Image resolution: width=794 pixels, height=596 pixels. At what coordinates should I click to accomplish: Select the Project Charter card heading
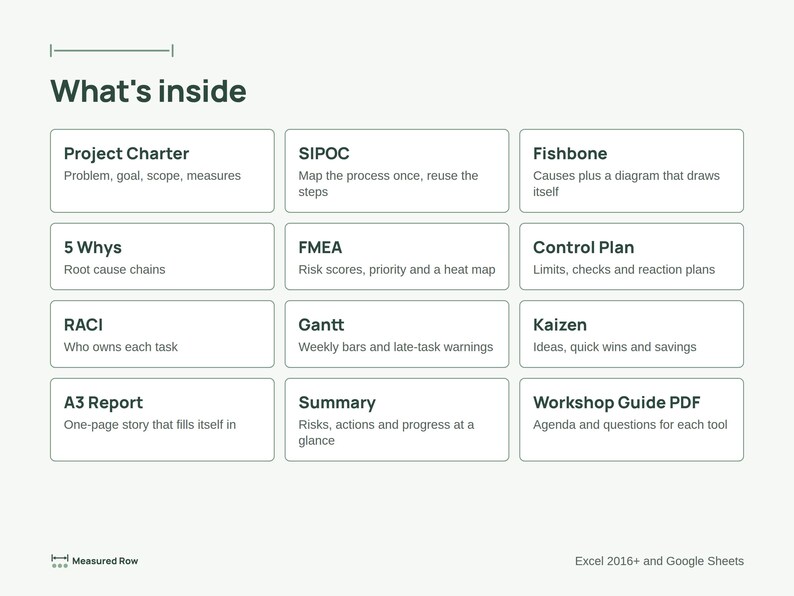point(126,153)
